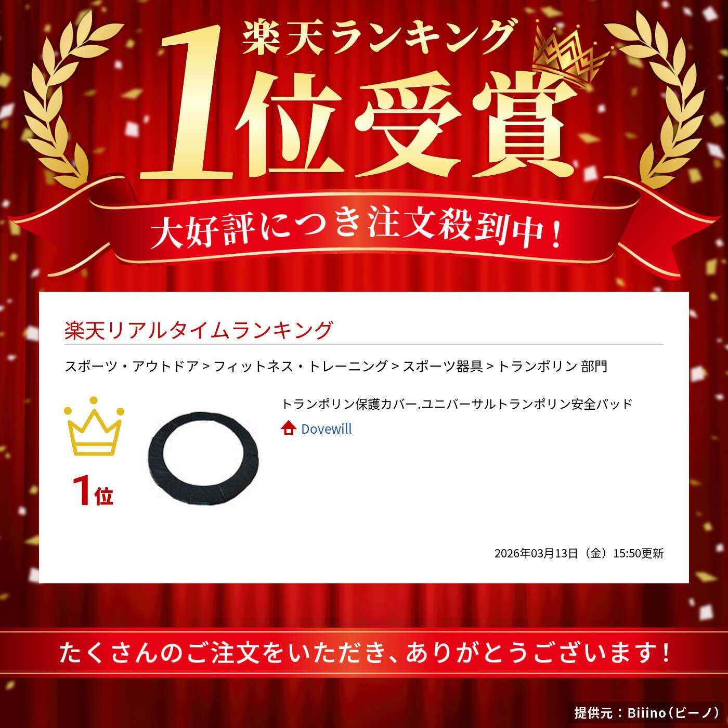Screen dimensions: 728x728
Task: Click the スポーツ器具 breadcrumb
Action: coord(443,367)
